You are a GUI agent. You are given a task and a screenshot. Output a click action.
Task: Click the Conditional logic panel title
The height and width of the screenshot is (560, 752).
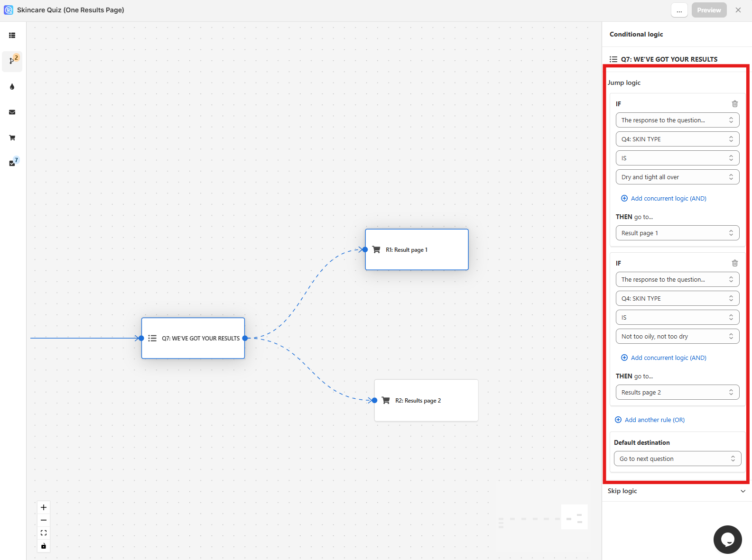click(636, 34)
